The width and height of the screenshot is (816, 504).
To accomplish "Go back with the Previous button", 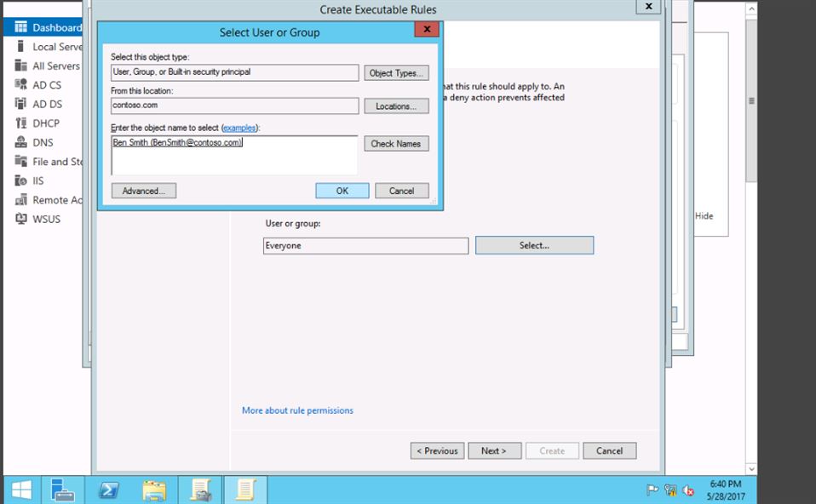I will click(437, 451).
